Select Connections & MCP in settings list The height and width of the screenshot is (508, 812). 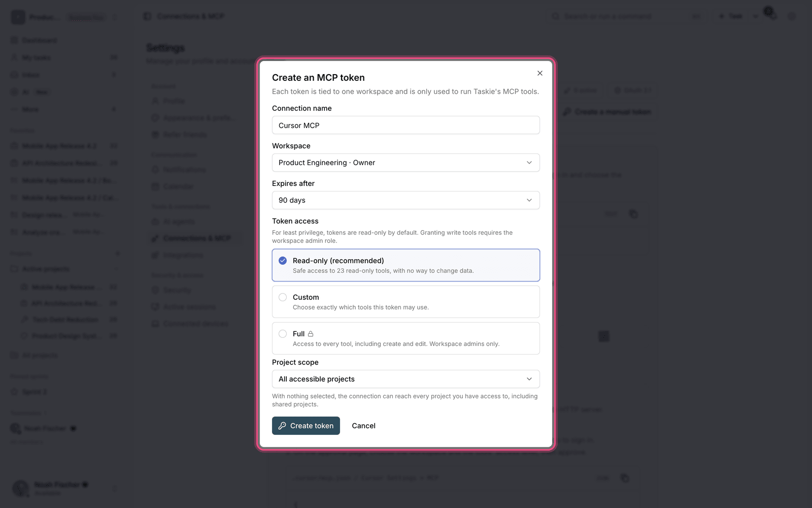(195, 238)
